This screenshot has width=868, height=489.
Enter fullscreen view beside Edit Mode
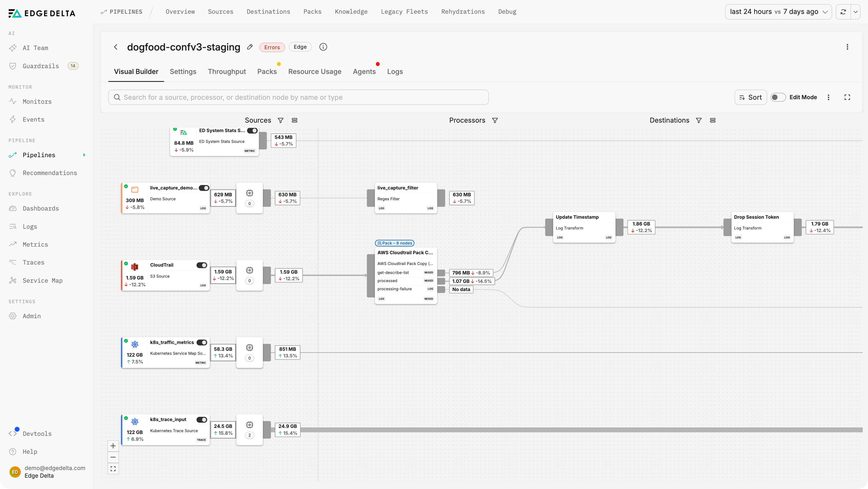click(847, 97)
